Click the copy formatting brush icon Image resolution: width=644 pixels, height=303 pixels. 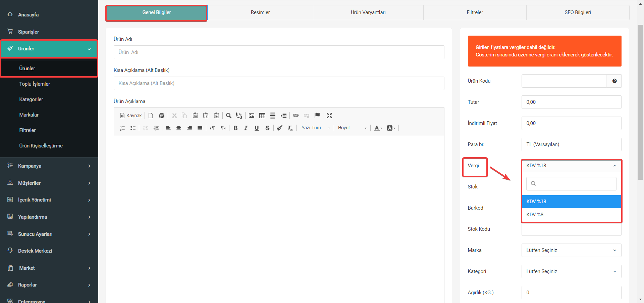280,128
